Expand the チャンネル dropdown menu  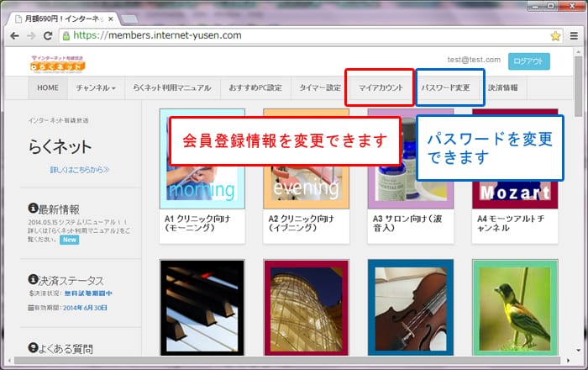[96, 87]
